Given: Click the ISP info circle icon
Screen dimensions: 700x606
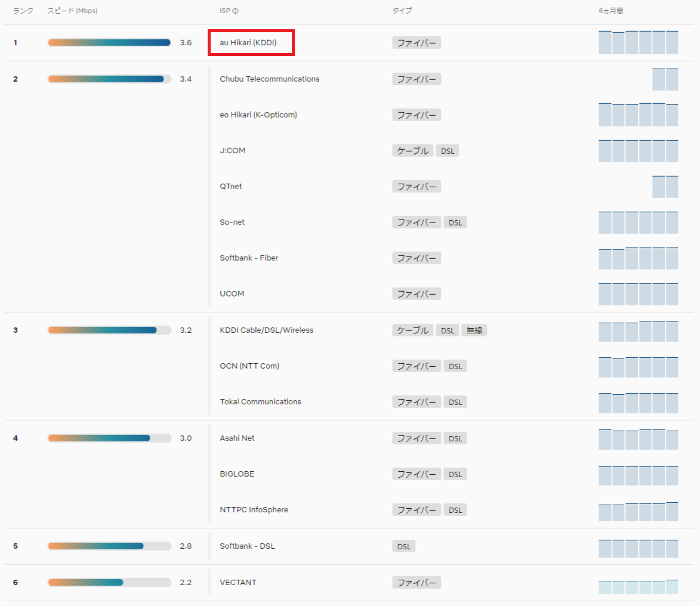Looking at the screenshot, I should [235, 11].
